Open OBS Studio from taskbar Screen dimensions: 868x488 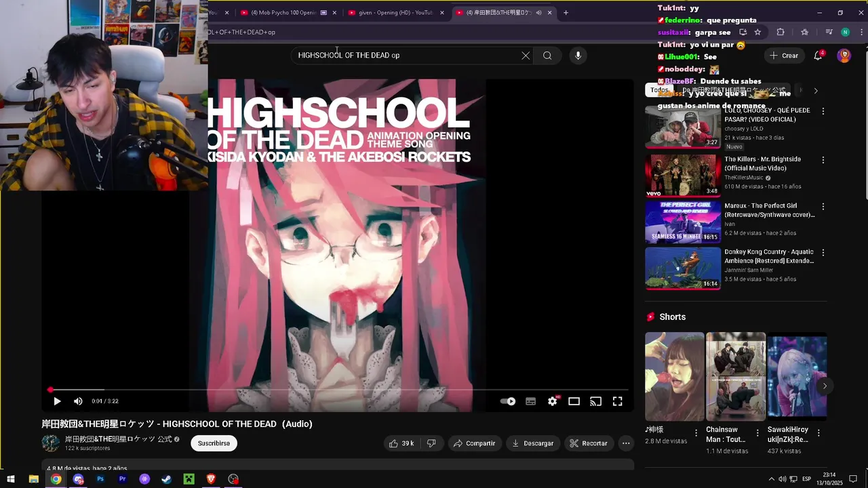233,479
